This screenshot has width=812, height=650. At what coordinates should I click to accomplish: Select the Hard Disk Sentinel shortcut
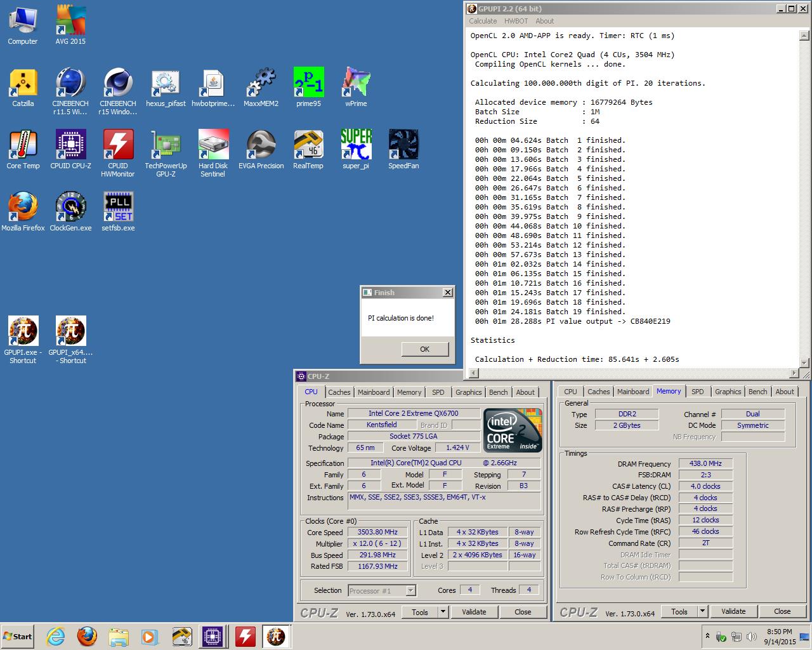pos(213,154)
